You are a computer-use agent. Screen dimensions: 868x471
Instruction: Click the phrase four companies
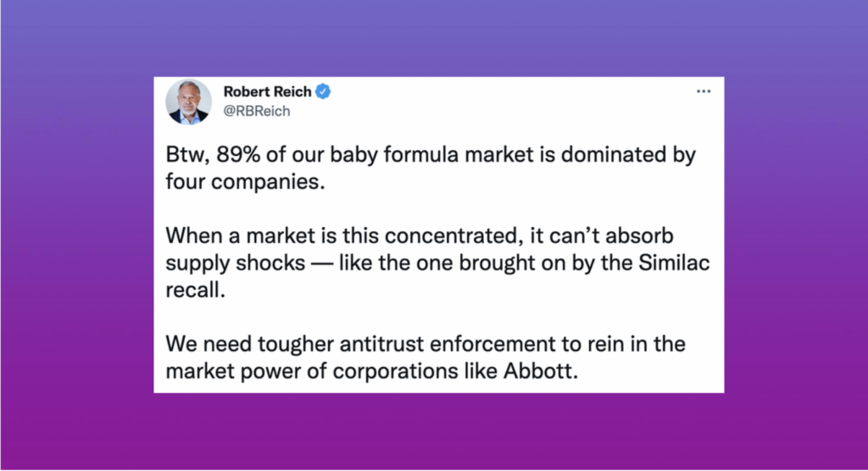coord(245,182)
